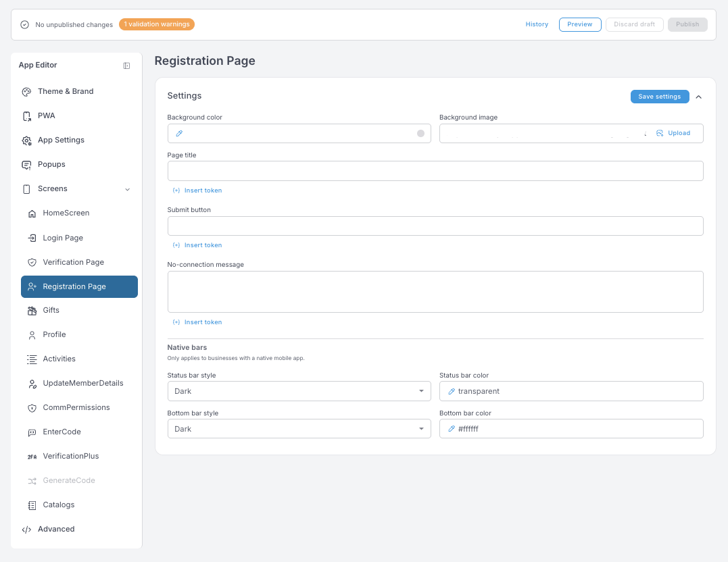This screenshot has width=728, height=562.
Task: Click the validation warnings badge
Action: point(156,24)
